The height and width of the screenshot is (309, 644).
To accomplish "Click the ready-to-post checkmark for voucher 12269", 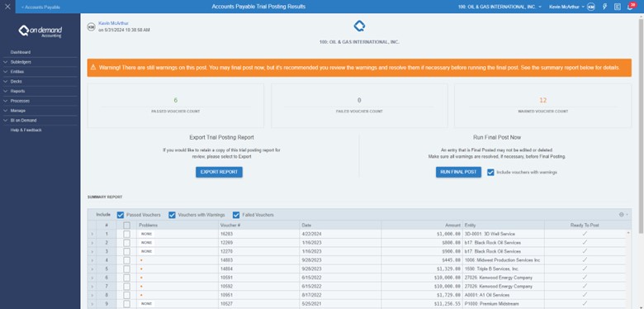I will tap(585, 242).
